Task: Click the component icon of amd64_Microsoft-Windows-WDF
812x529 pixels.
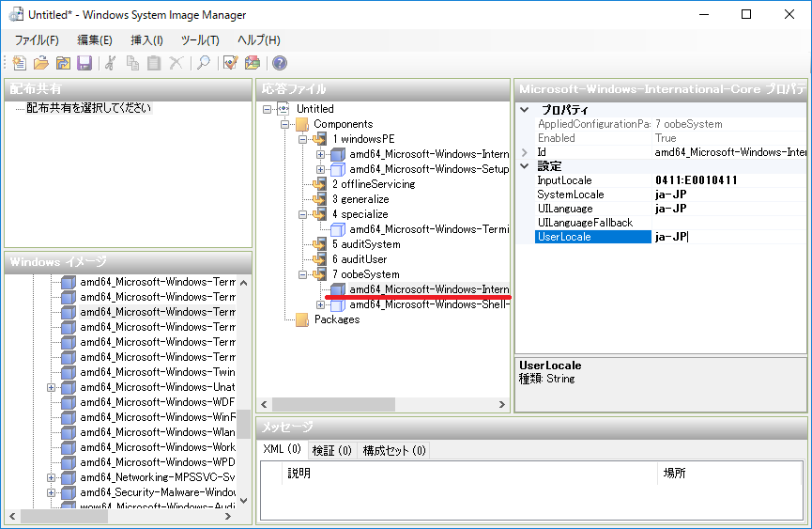Action: (x=68, y=402)
